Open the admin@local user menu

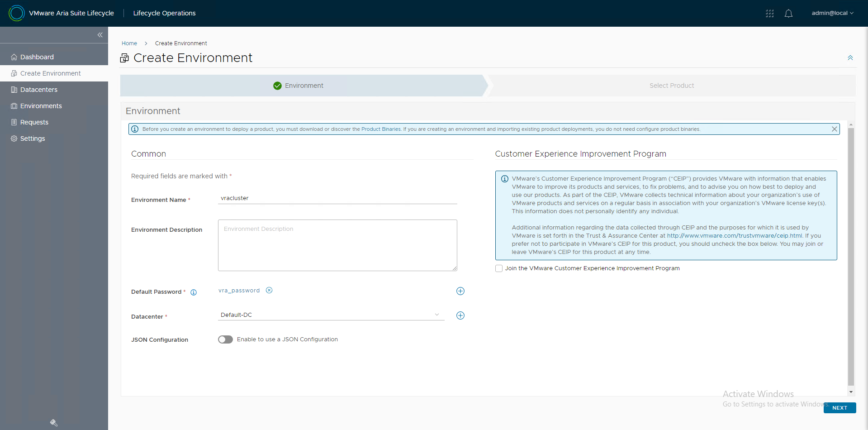832,13
